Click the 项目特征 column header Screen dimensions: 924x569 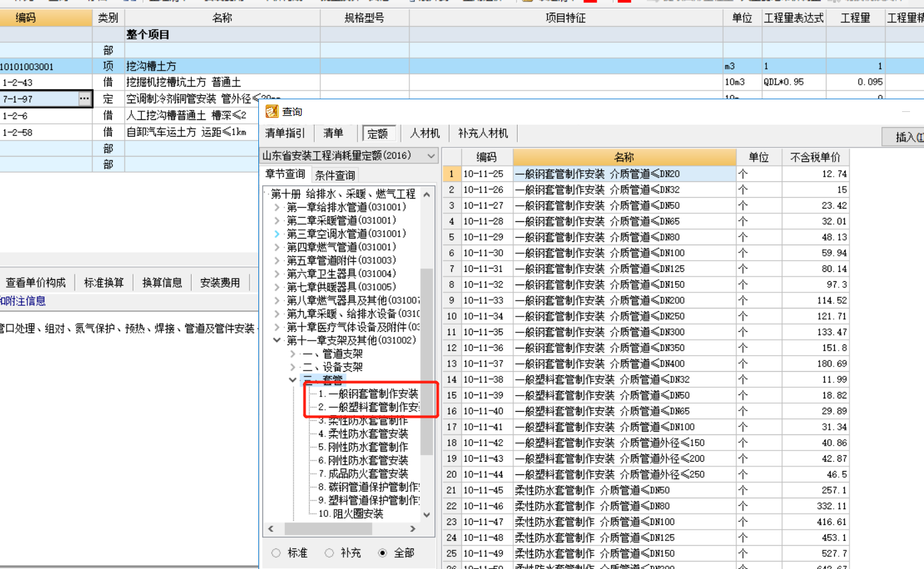click(x=566, y=18)
